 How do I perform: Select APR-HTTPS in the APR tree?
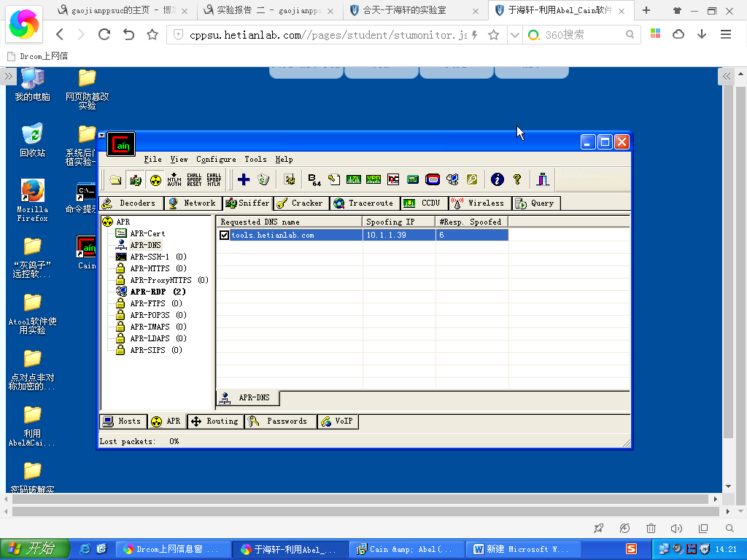tap(158, 268)
